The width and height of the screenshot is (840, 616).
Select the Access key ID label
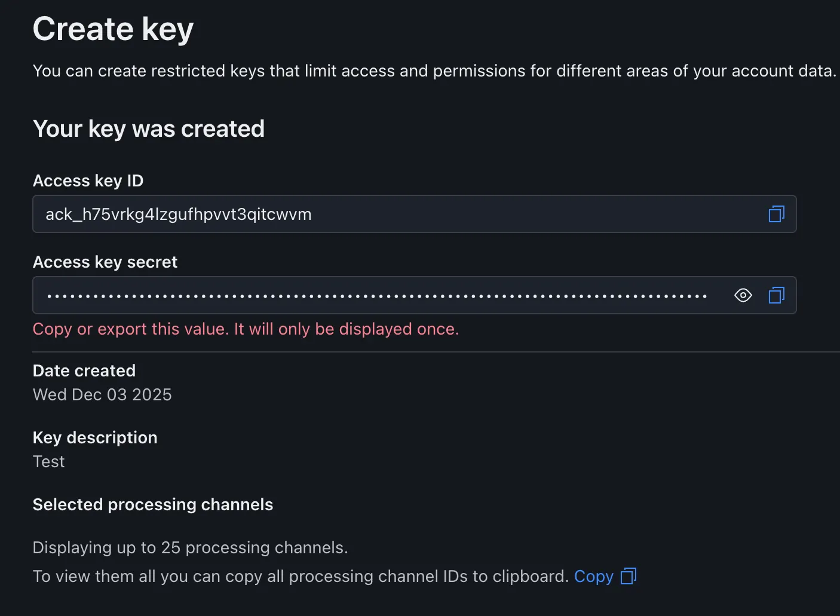pos(88,180)
